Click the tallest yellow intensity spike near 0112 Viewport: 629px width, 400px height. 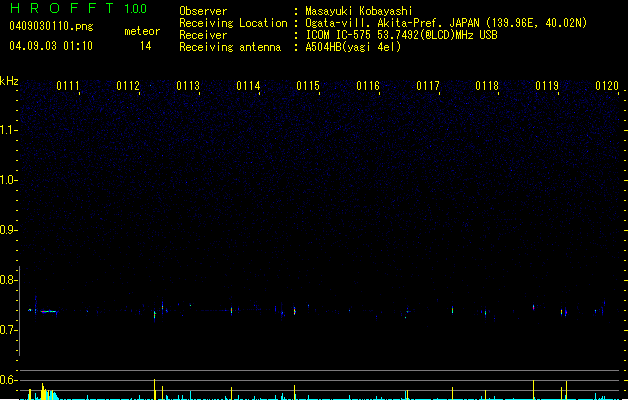(x=154, y=389)
